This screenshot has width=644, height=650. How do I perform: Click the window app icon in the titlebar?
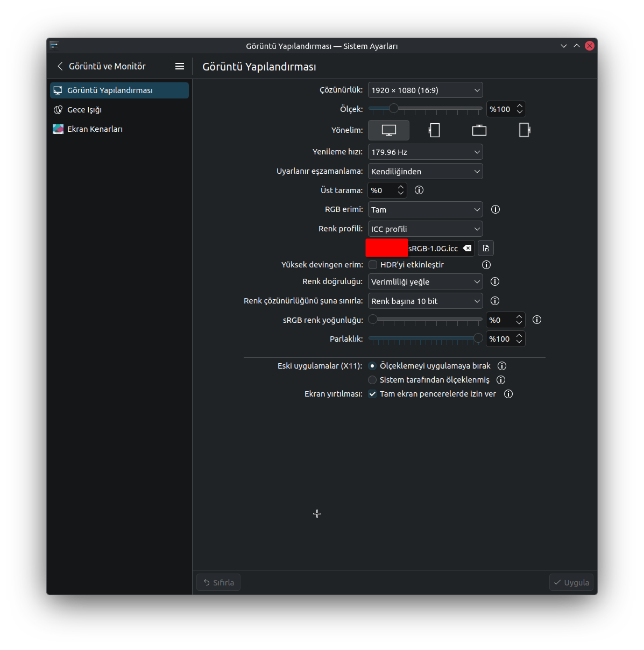(54, 46)
